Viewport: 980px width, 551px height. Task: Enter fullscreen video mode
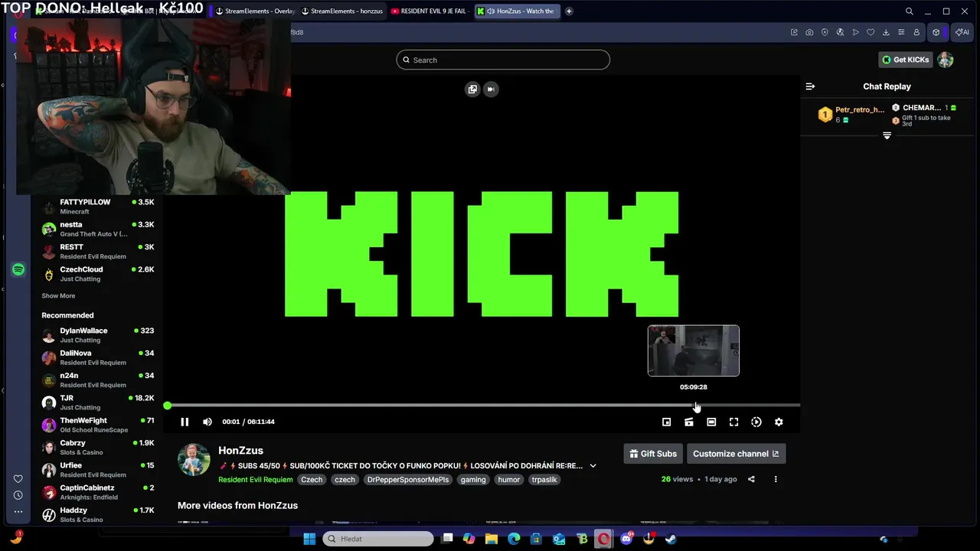point(733,422)
